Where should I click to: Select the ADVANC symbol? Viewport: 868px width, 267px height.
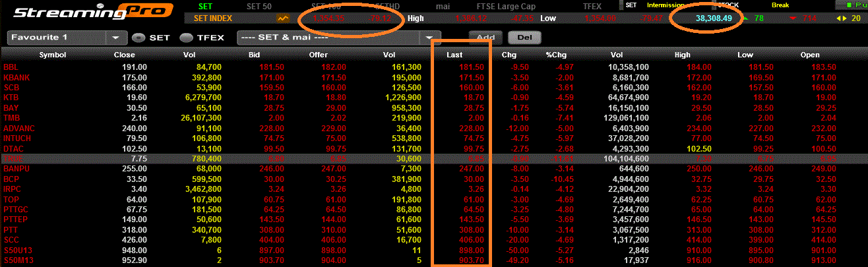point(19,128)
